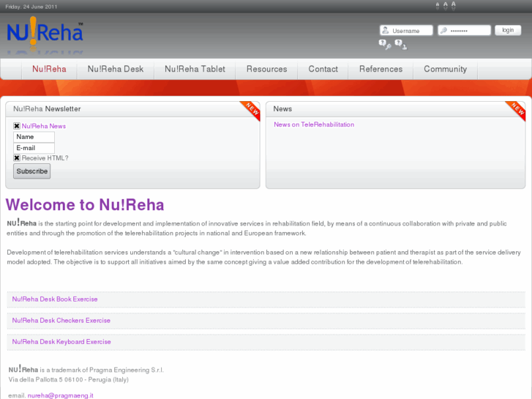The image size is (532, 399).
Task: Click the newsletter E-mail field
Action: coord(34,148)
